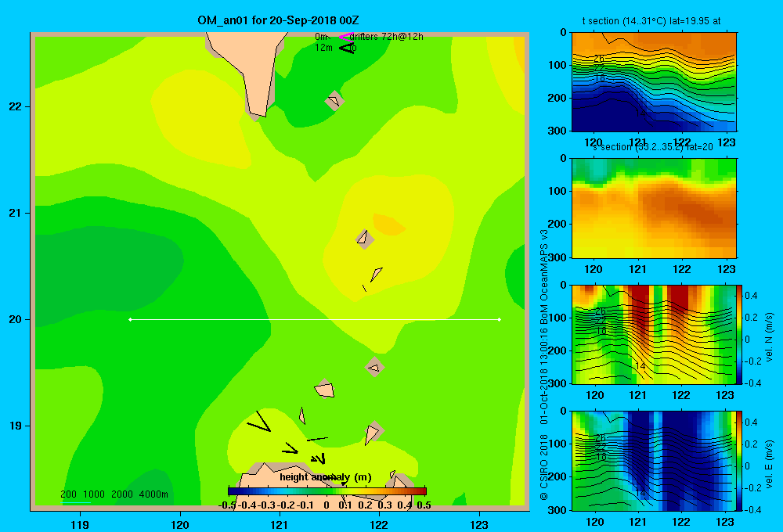783x532 pixels.
Task: Click the '0.5' colorbar maximum label
Action: 424,505
